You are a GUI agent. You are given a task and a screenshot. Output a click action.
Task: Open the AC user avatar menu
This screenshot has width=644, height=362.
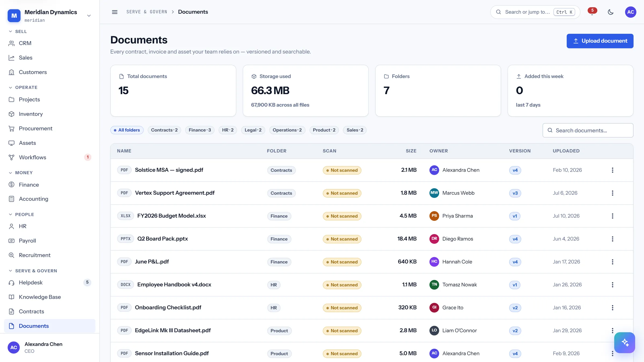(x=630, y=12)
